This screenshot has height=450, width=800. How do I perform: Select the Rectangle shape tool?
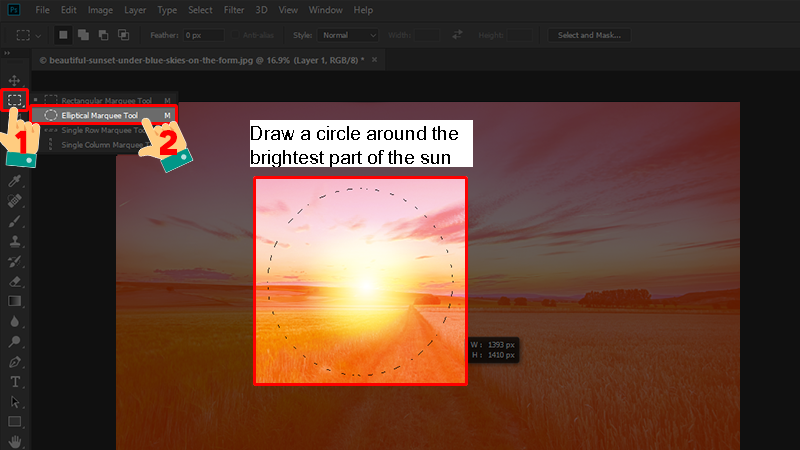pyautogui.click(x=14, y=421)
